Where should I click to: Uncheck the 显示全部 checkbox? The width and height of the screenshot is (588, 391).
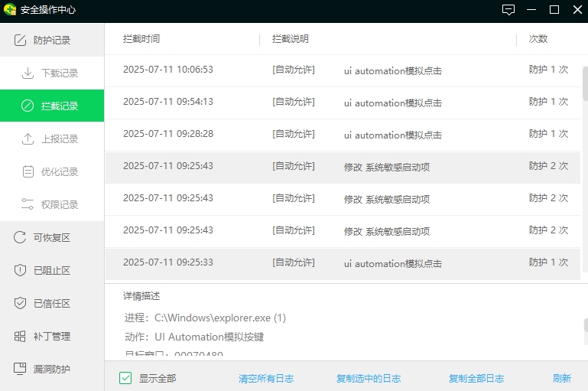click(x=125, y=378)
